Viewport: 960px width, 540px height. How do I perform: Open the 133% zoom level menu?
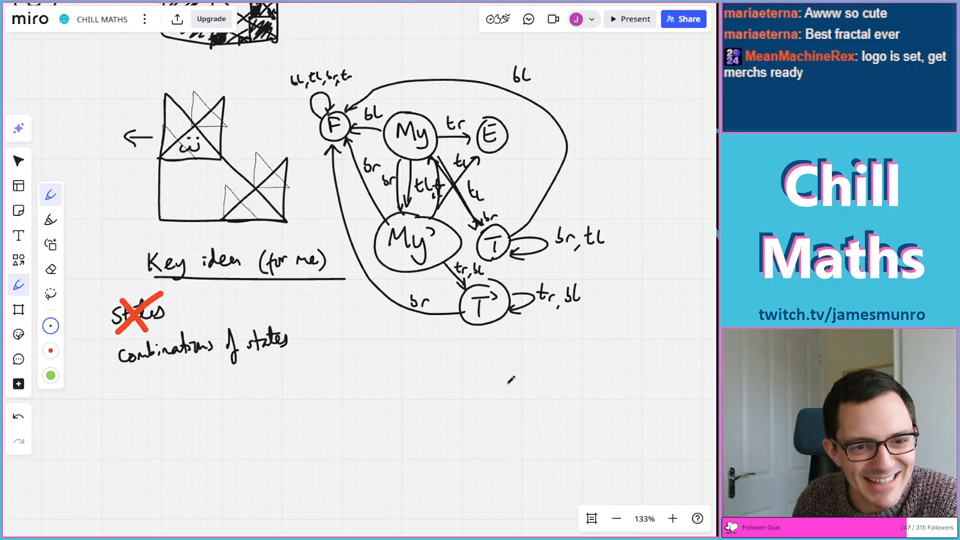(644, 518)
